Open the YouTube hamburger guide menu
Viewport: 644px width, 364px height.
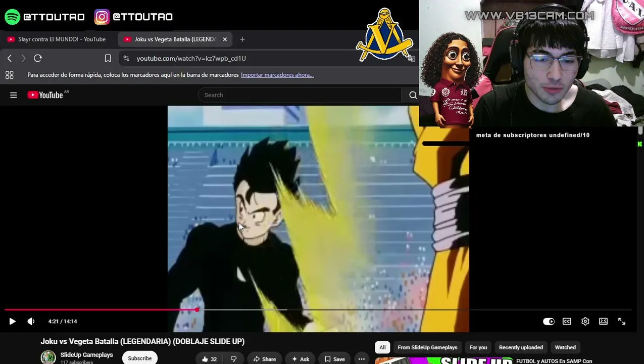click(x=14, y=95)
